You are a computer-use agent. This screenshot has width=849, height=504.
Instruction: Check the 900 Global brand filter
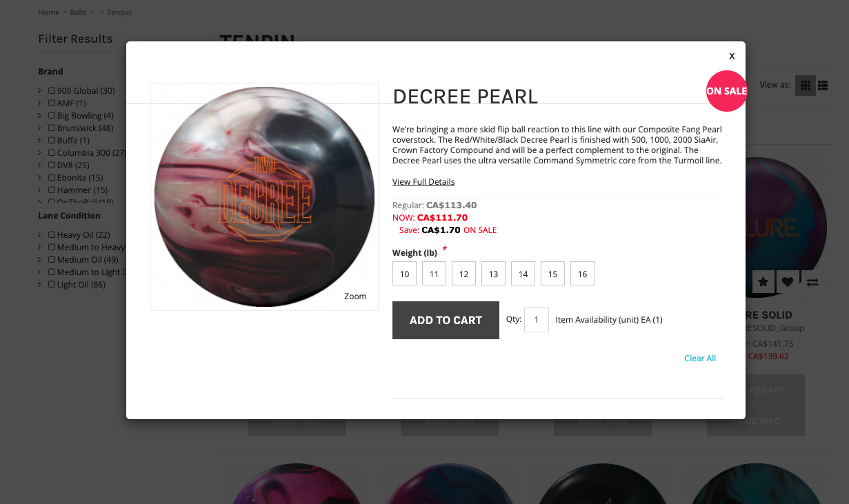click(52, 90)
